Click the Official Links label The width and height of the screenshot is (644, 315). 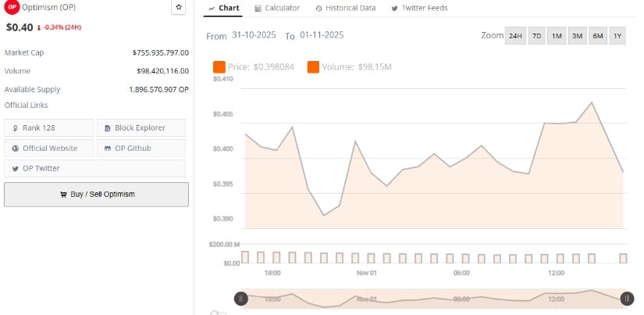pyautogui.click(x=27, y=106)
